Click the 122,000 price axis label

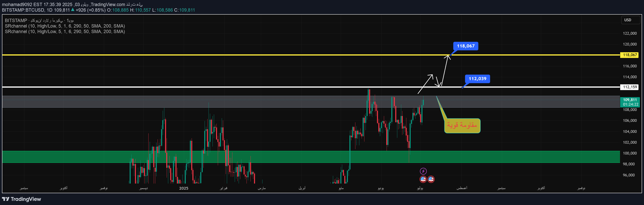[630, 33]
